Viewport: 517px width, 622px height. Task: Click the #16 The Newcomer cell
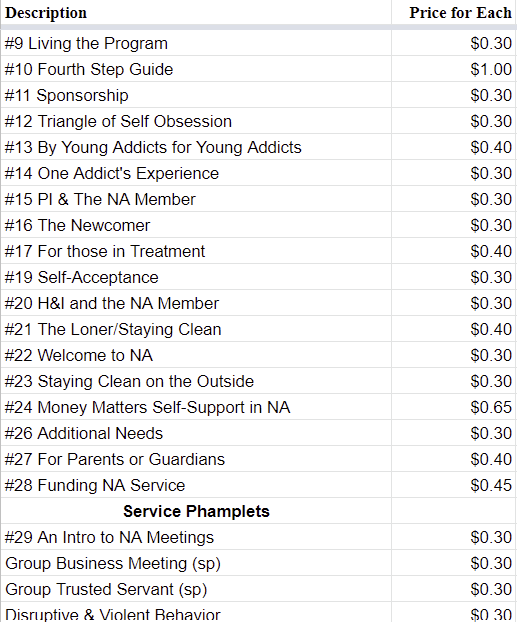pyautogui.click(x=196, y=225)
